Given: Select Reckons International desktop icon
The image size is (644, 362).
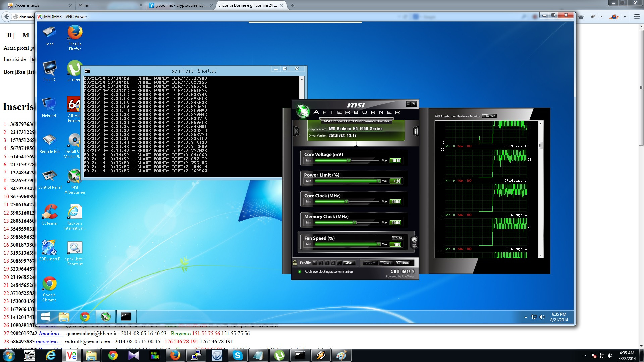Looking at the screenshot, I should (75, 217).
